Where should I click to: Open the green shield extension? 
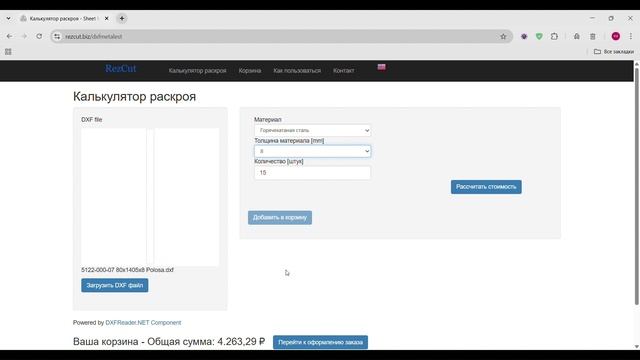(539, 36)
